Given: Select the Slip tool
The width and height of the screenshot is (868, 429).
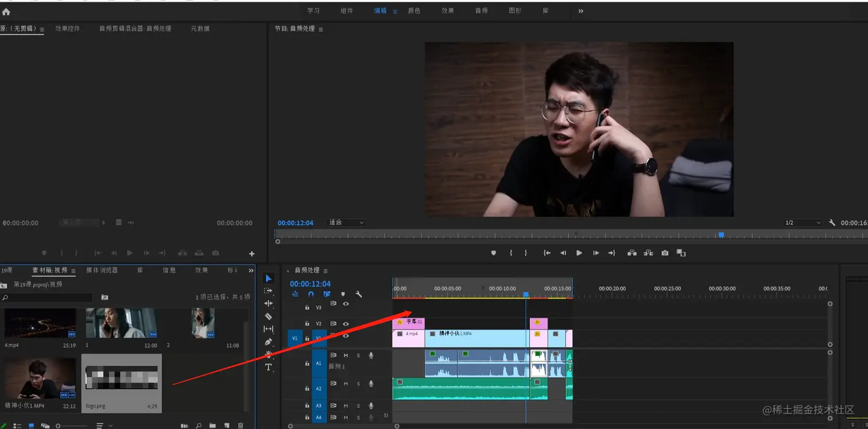Looking at the screenshot, I should [268, 329].
